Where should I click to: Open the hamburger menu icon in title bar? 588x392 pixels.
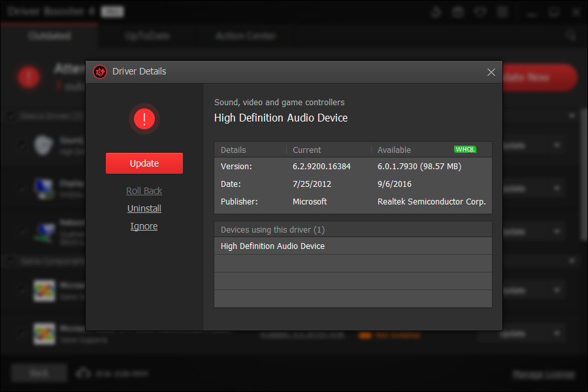(501, 11)
